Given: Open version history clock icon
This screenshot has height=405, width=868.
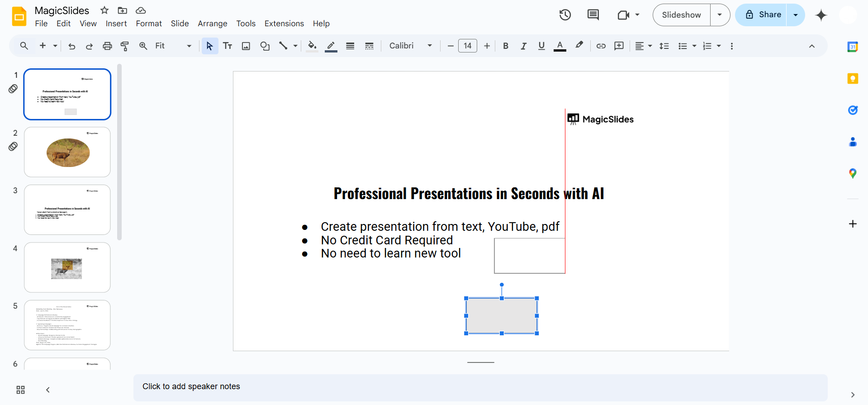Looking at the screenshot, I should pyautogui.click(x=565, y=15).
